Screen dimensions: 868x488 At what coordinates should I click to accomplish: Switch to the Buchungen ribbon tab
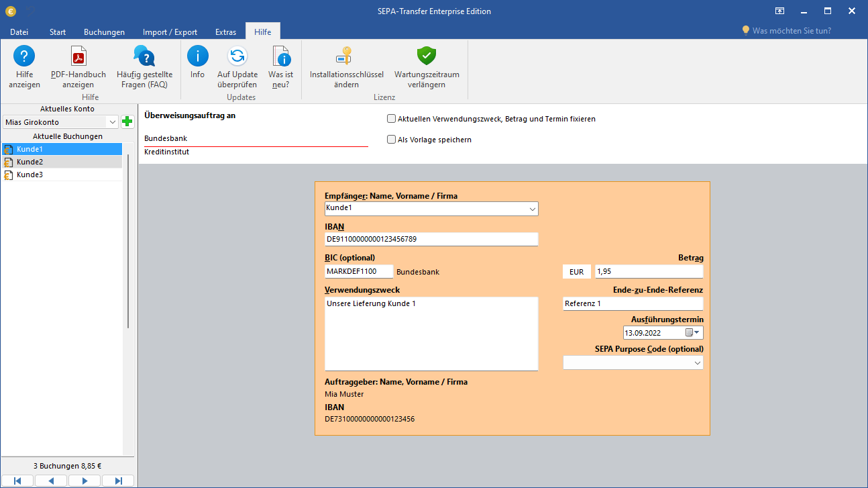(x=104, y=32)
